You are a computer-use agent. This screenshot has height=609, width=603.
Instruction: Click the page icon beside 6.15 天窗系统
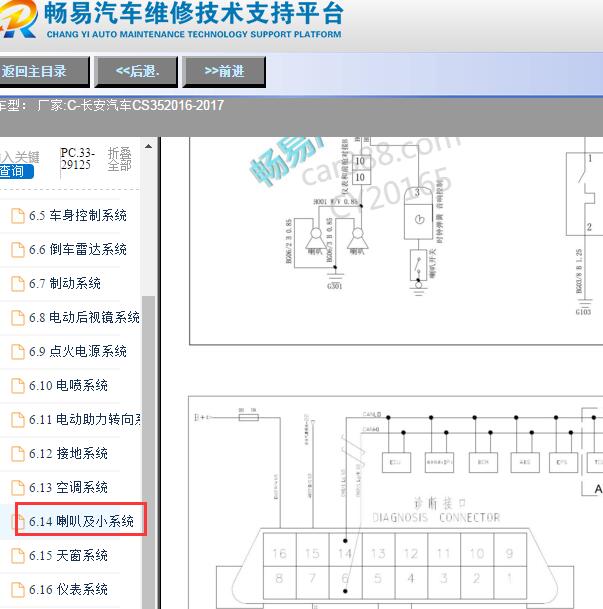(x=17, y=555)
